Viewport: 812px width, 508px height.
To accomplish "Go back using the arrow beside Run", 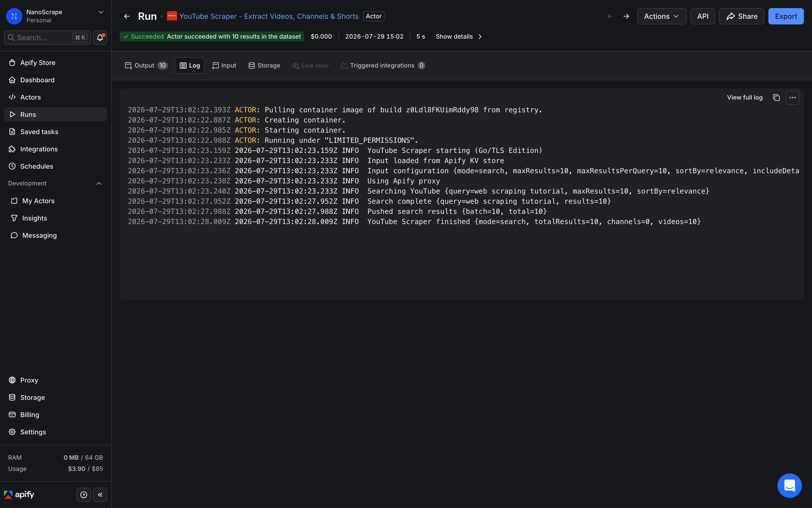I will [x=127, y=16].
